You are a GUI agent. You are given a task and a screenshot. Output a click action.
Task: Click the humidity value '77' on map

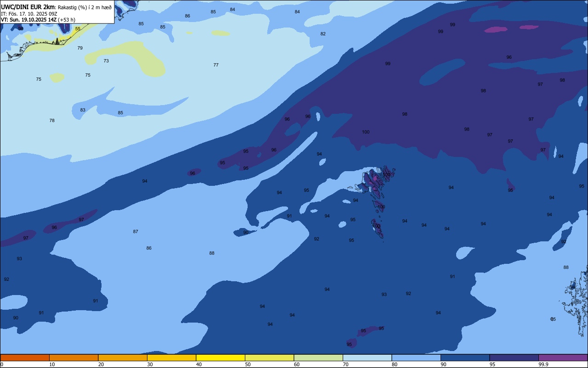pyautogui.click(x=216, y=65)
